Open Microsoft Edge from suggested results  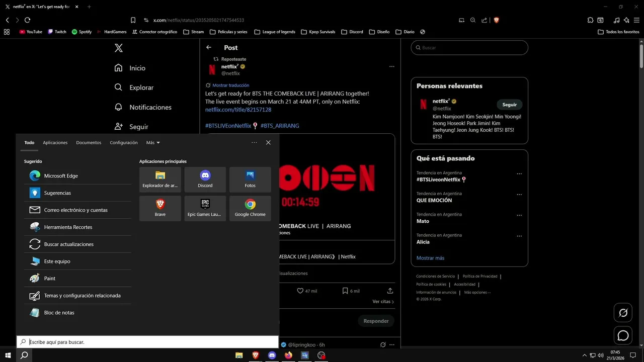coord(77,176)
